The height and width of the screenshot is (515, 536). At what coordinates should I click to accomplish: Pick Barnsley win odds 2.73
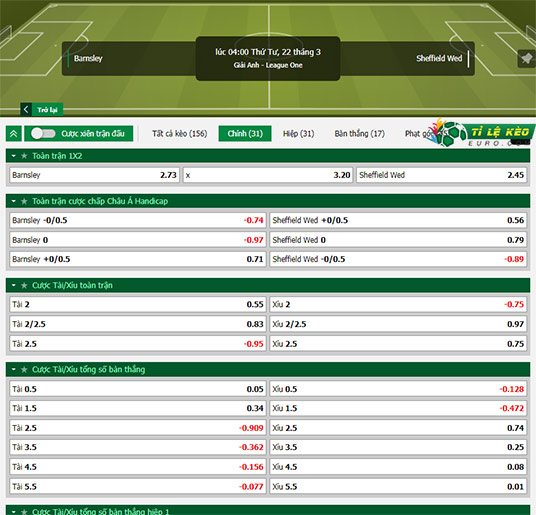pyautogui.click(x=94, y=175)
